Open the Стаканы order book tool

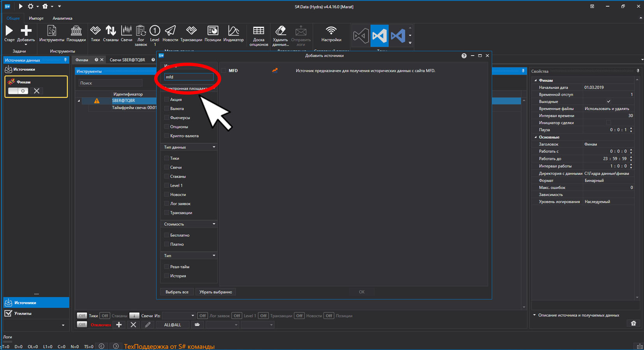click(111, 33)
